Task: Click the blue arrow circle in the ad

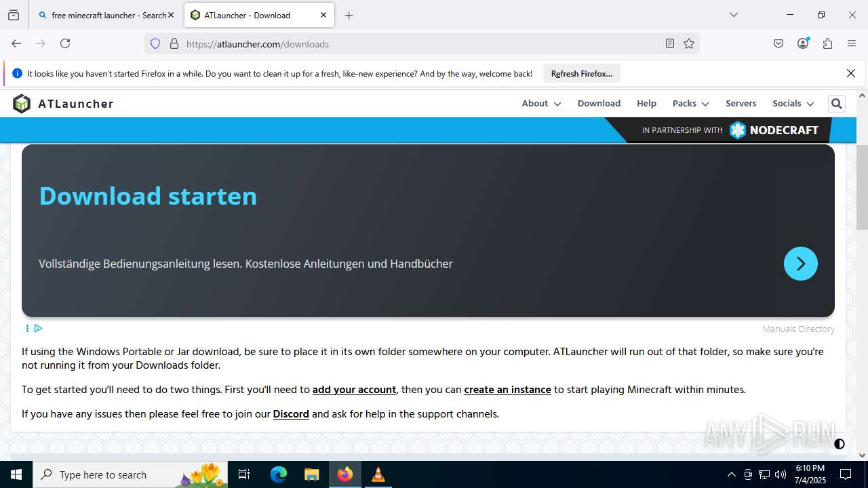Action: (800, 264)
